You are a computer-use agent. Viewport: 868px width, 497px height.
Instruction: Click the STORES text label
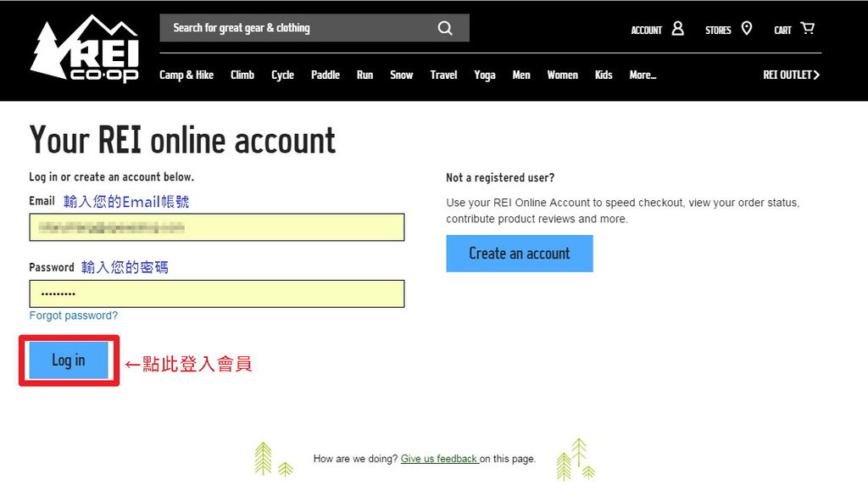(718, 30)
